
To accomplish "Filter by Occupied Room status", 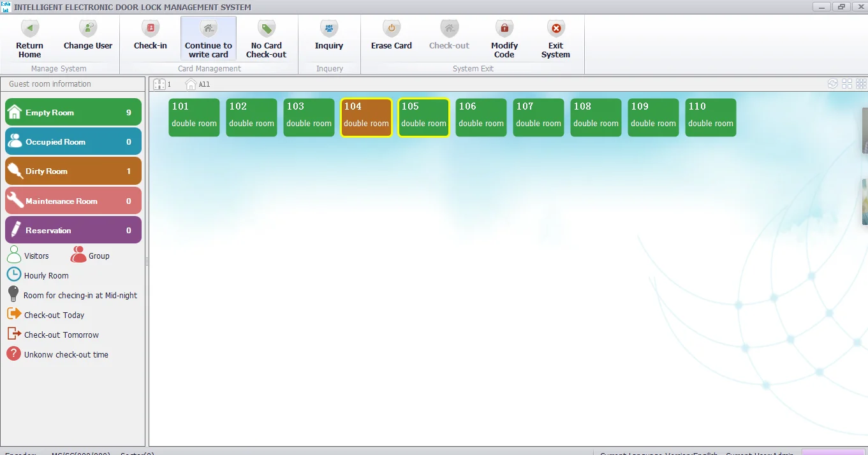I will click(x=73, y=142).
